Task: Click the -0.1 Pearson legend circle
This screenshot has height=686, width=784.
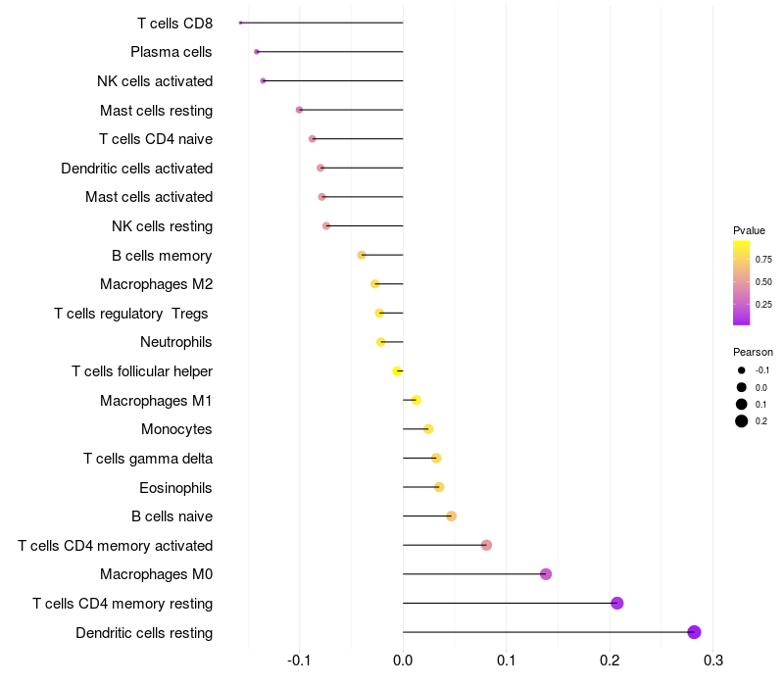Action: [742, 370]
